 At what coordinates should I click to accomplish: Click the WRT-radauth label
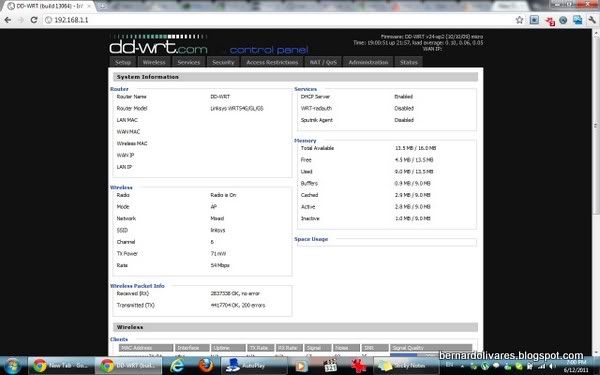(316, 108)
